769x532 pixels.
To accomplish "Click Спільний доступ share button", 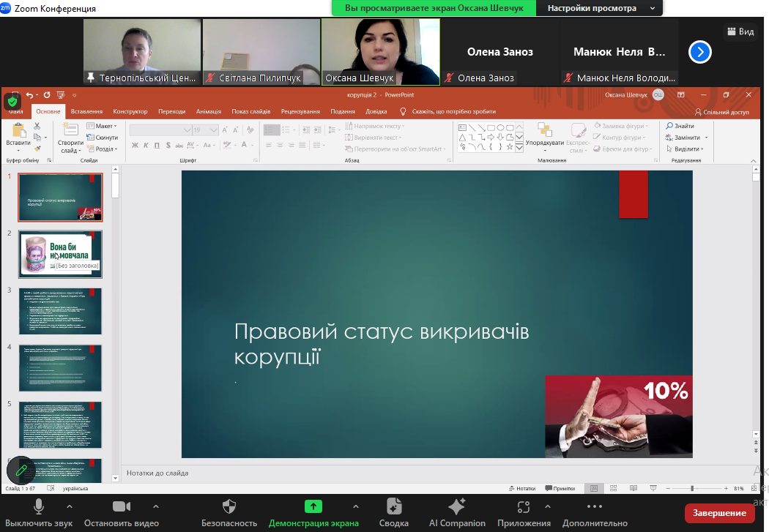I will (x=721, y=112).
